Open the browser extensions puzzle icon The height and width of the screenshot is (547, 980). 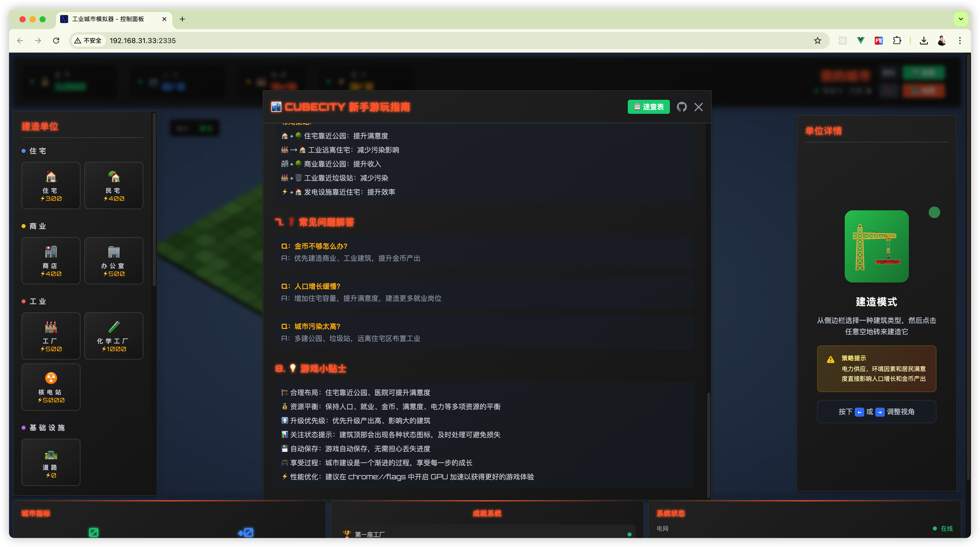point(897,41)
